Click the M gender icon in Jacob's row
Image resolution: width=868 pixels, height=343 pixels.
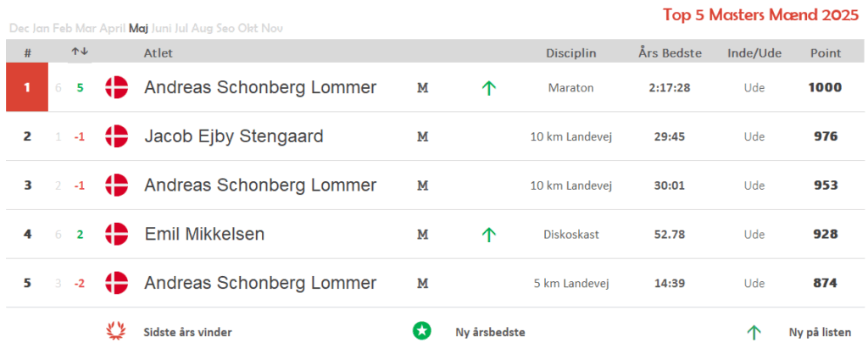click(x=423, y=136)
